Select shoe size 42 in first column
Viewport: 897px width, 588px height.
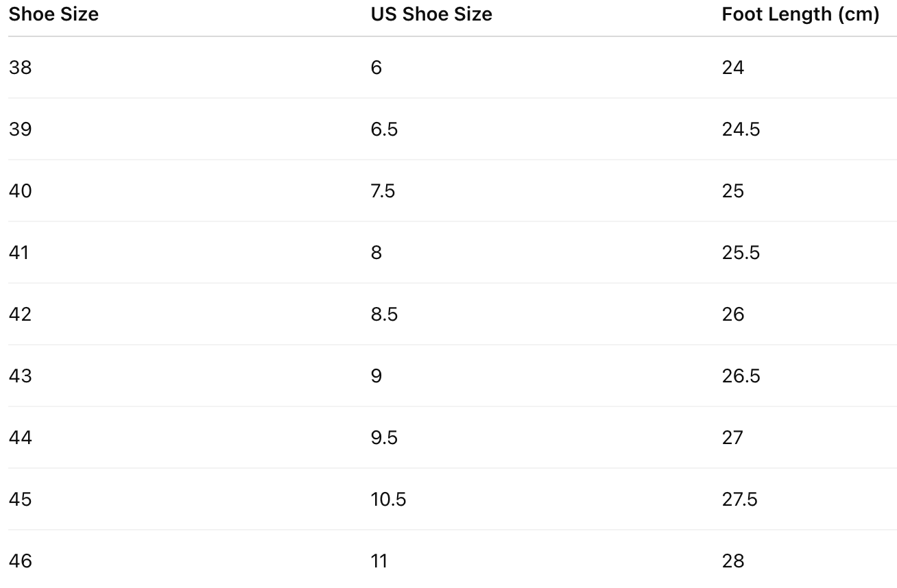21,314
